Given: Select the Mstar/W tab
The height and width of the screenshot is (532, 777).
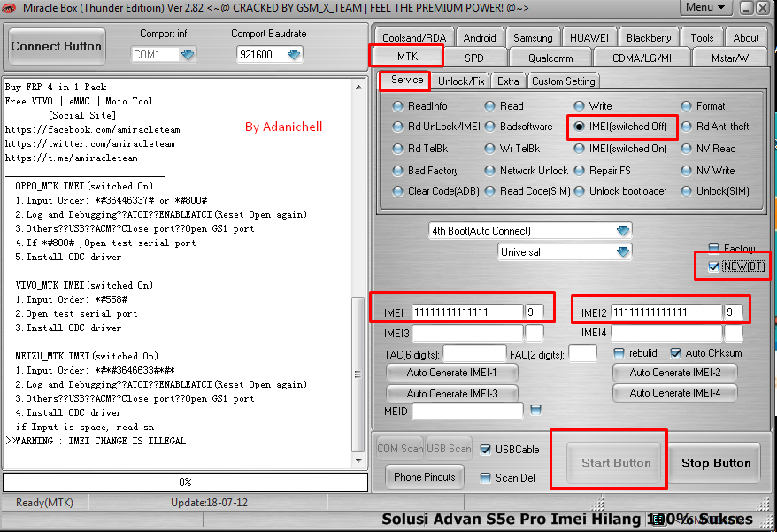Looking at the screenshot, I should pos(729,58).
